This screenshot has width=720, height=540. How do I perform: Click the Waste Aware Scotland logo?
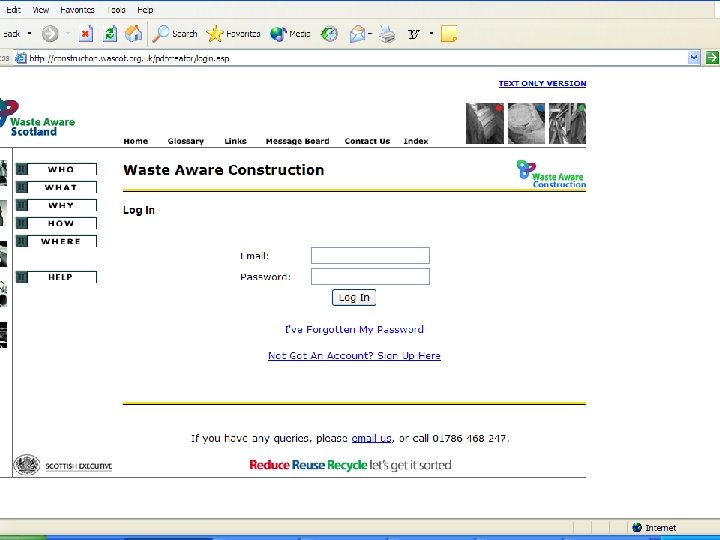pyautogui.click(x=37, y=118)
